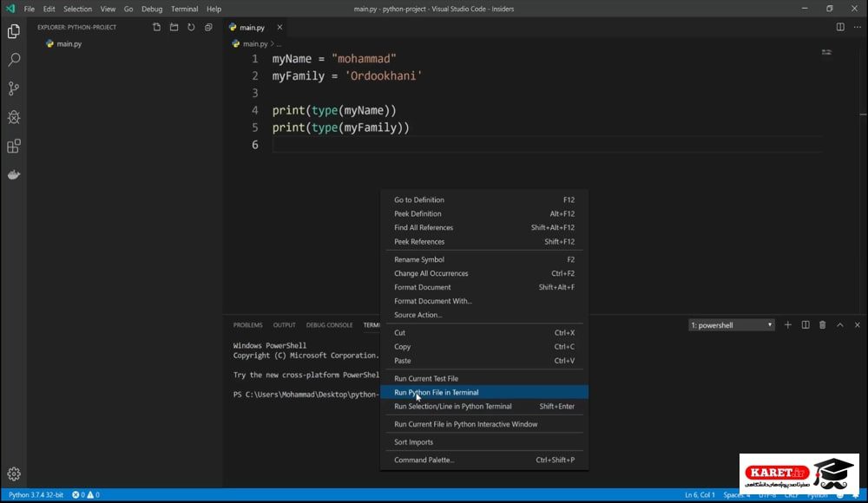The height and width of the screenshot is (503, 868).
Task: Close the terminal panel
Action: pos(858,325)
